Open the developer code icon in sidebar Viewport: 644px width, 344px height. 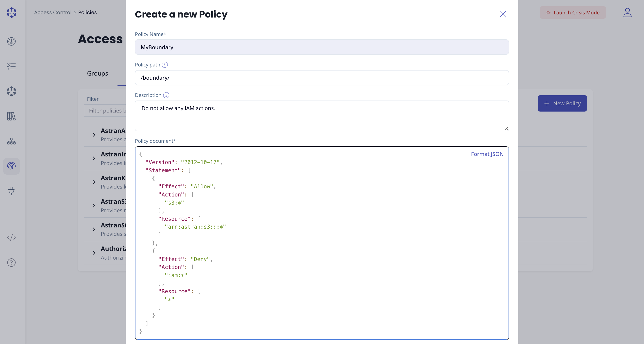click(x=11, y=238)
